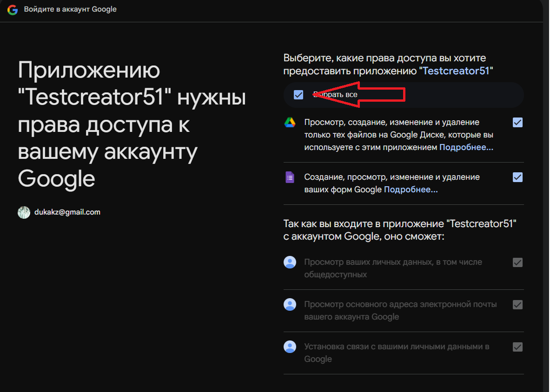Viewport: 550px width, 392px height.
Task: Click the dukakz@gmail.com account avatar
Action: (x=24, y=212)
